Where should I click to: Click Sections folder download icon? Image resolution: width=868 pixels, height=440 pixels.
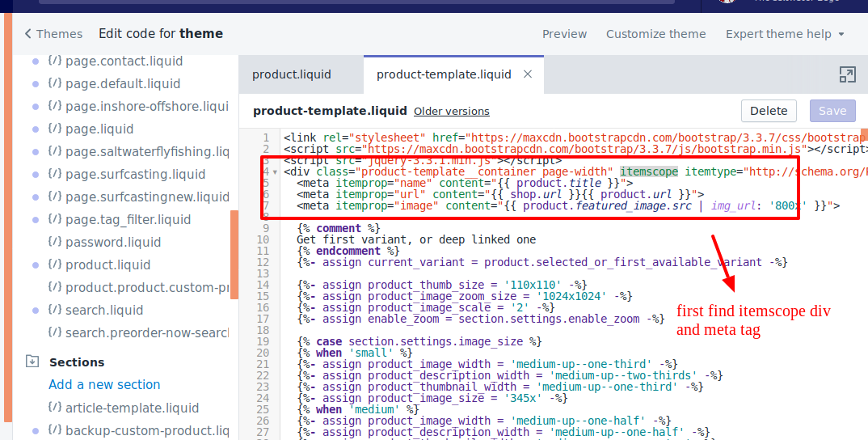(x=32, y=362)
